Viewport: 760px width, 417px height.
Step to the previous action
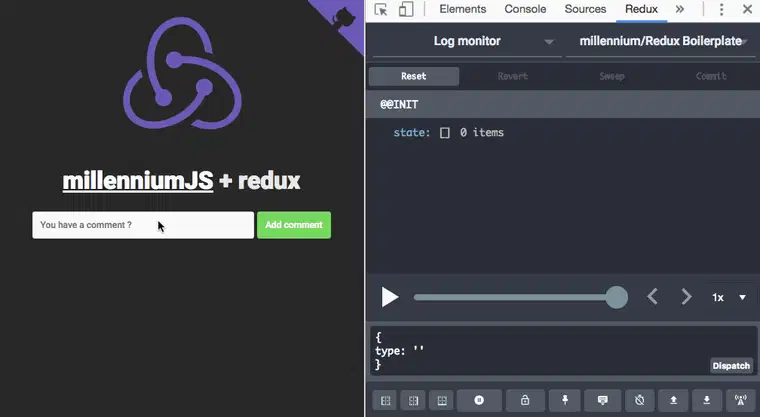coord(652,297)
